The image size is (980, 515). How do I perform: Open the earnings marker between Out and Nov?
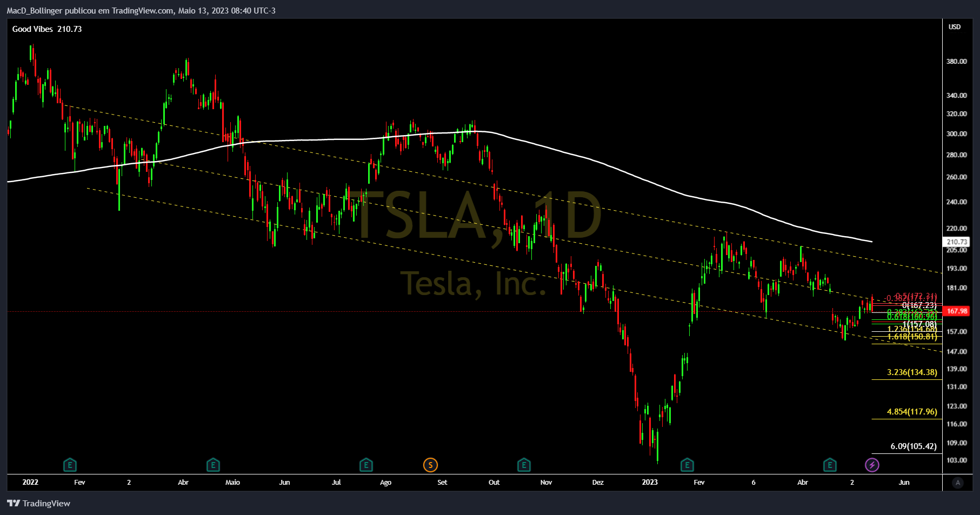point(524,465)
